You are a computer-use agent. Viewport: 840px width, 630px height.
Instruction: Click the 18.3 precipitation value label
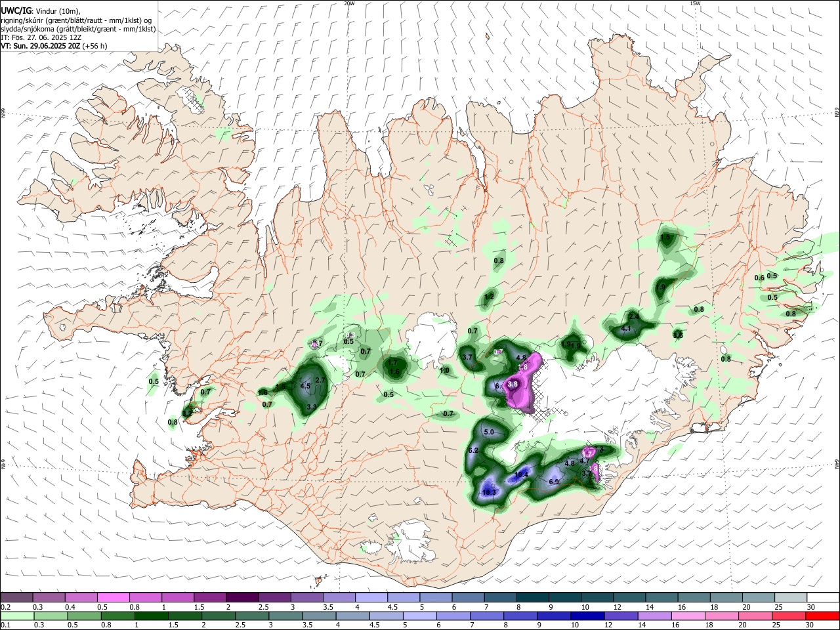click(x=489, y=492)
